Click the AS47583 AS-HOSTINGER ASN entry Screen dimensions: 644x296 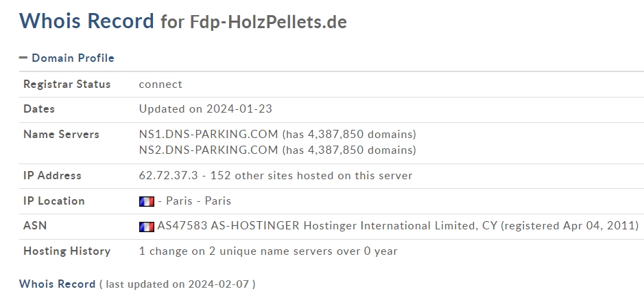point(228,226)
